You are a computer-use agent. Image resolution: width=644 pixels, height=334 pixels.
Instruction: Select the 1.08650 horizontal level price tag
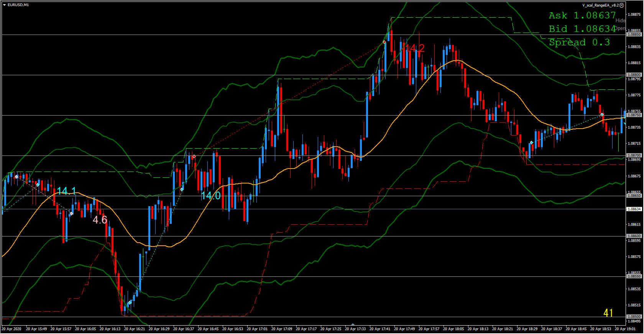634,196
